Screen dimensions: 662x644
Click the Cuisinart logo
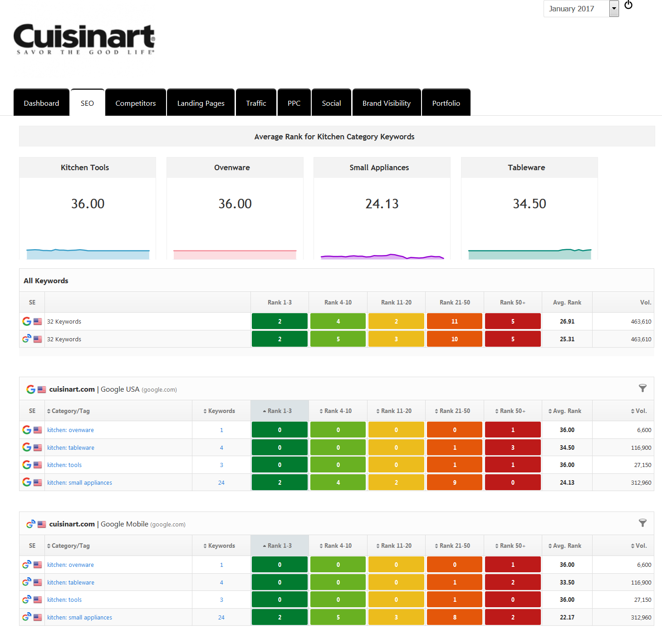click(x=84, y=39)
